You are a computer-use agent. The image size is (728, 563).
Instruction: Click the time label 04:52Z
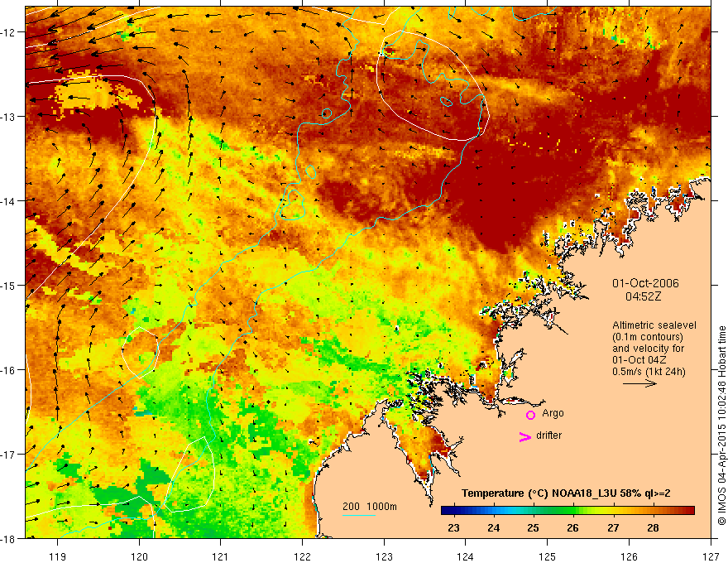point(643,296)
